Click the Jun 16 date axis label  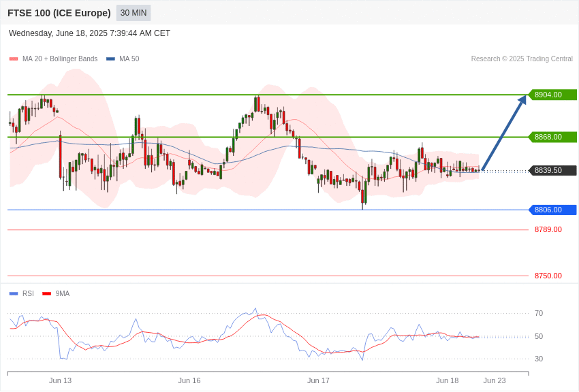pyautogui.click(x=189, y=380)
